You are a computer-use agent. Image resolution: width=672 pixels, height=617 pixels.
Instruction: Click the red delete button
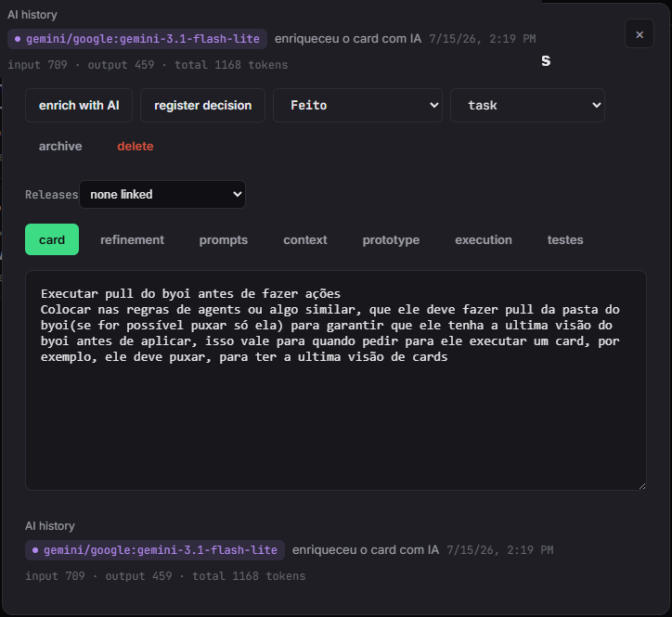pyautogui.click(x=136, y=146)
